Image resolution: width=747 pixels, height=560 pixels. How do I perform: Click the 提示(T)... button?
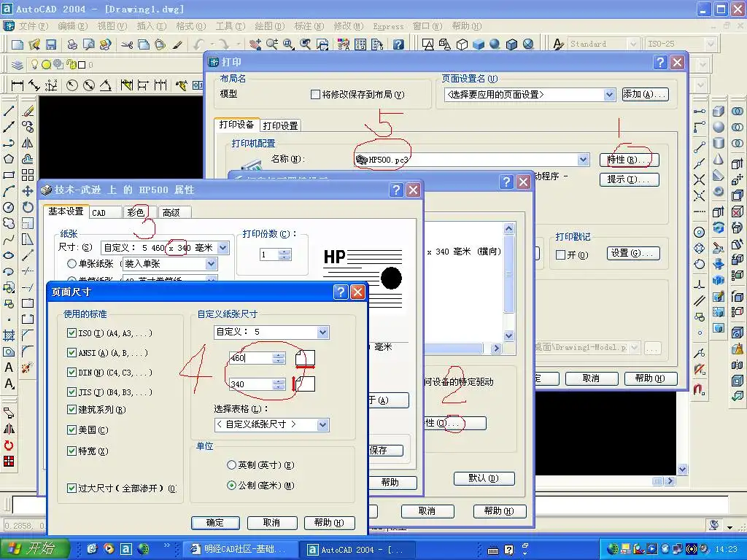(x=630, y=179)
